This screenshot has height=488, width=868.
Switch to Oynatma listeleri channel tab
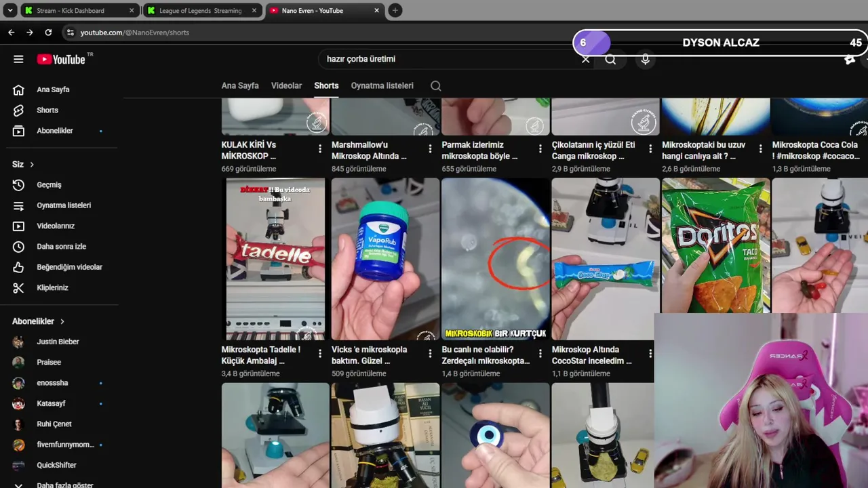[382, 86]
